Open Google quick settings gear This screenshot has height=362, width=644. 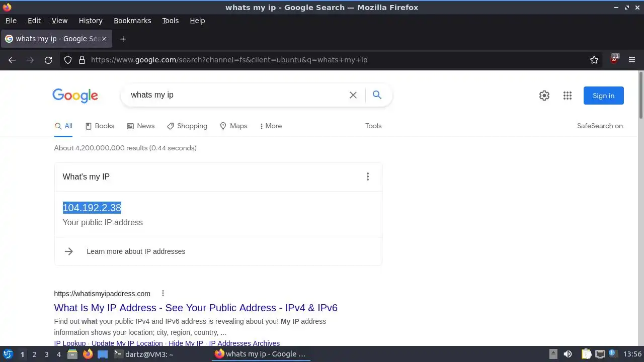[544, 96]
